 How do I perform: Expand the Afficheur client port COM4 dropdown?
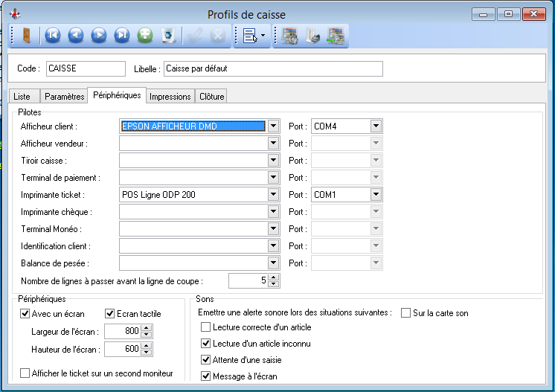point(376,126)
